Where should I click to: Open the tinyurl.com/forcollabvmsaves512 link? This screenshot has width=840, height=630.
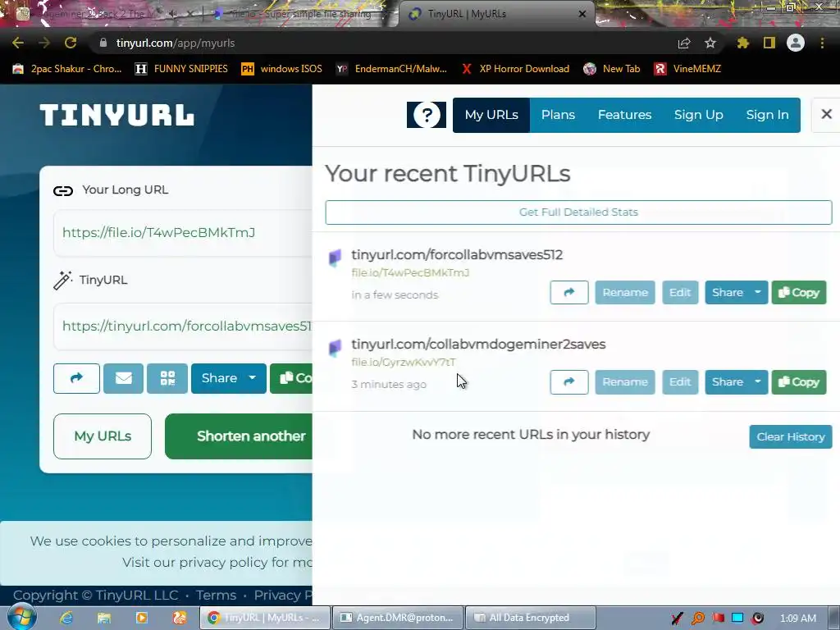coord(457,254)
